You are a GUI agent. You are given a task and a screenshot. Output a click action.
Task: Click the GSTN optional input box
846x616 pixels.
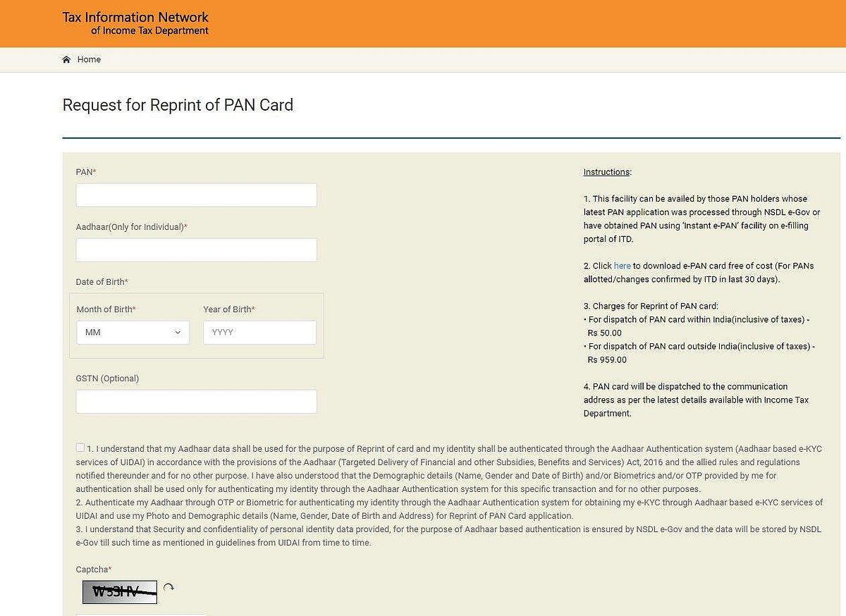(196, 402)
